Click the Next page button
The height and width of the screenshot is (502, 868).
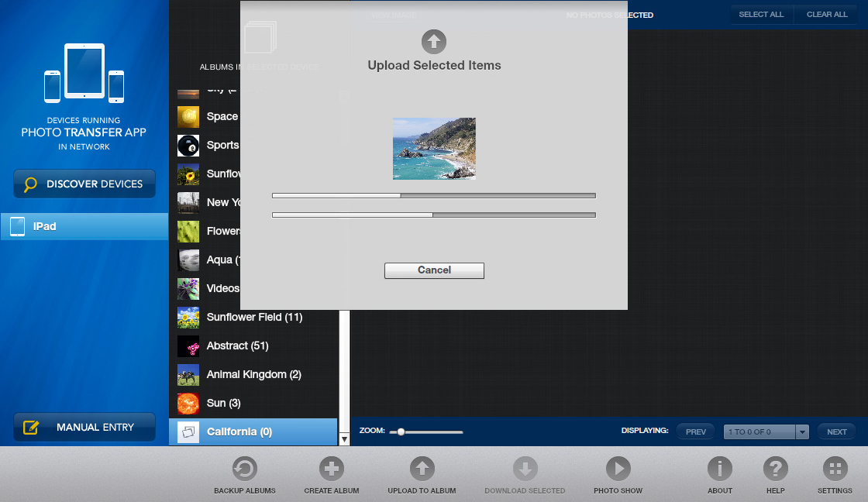click(836, 432)
